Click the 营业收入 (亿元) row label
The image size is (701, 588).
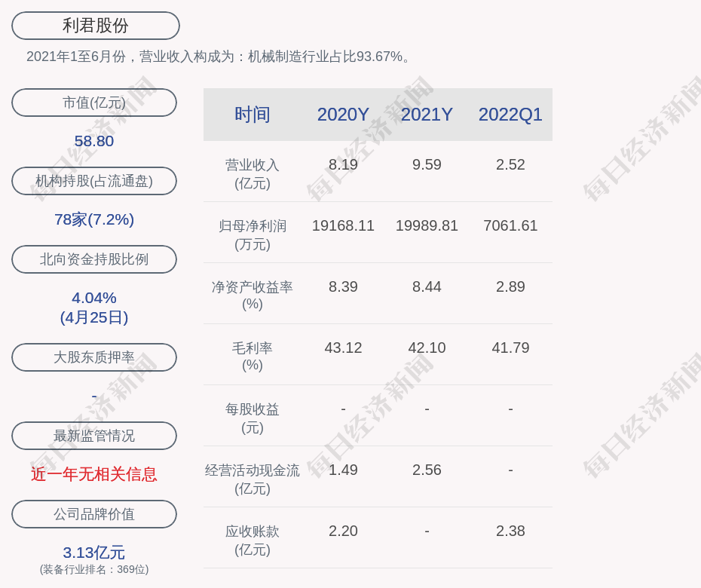[253, 174]
